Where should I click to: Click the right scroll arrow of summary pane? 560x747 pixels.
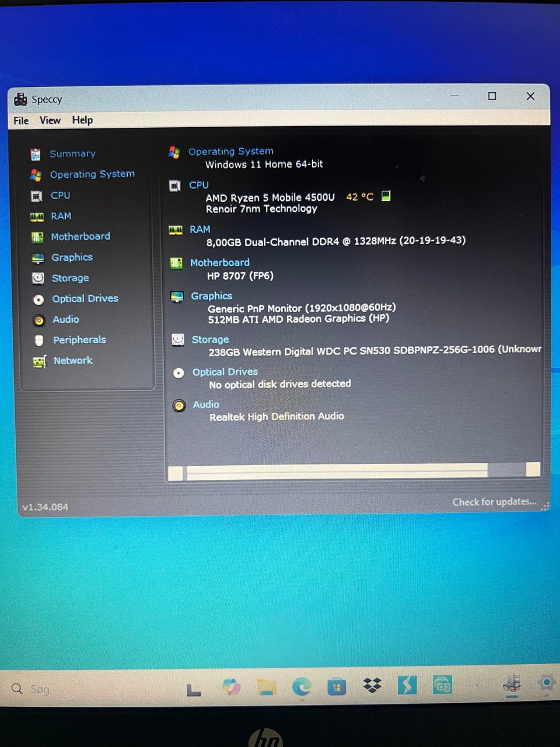(533, 469)
